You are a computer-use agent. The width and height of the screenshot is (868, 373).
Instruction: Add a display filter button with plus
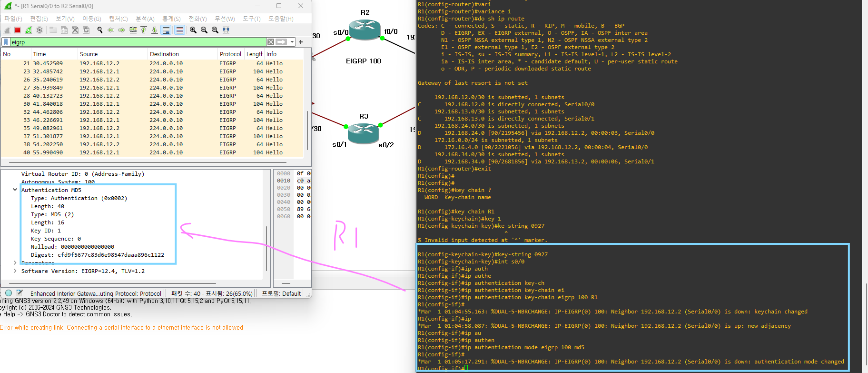(301, 42)
